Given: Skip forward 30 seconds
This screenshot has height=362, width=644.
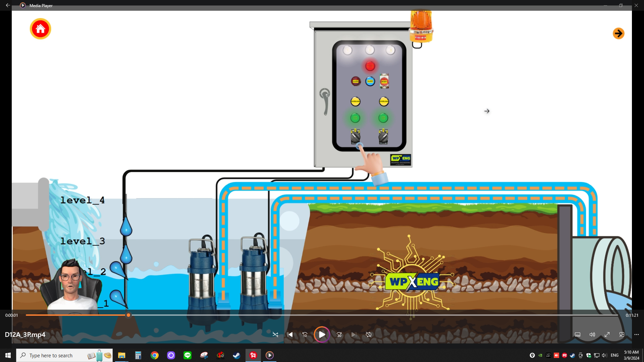Looking at the screenshot, I should 339,335.
